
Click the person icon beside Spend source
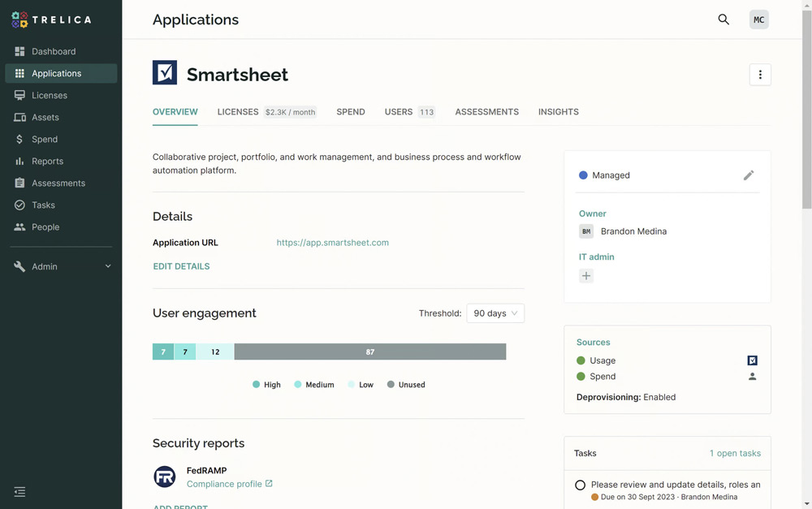tap(752, 377)
